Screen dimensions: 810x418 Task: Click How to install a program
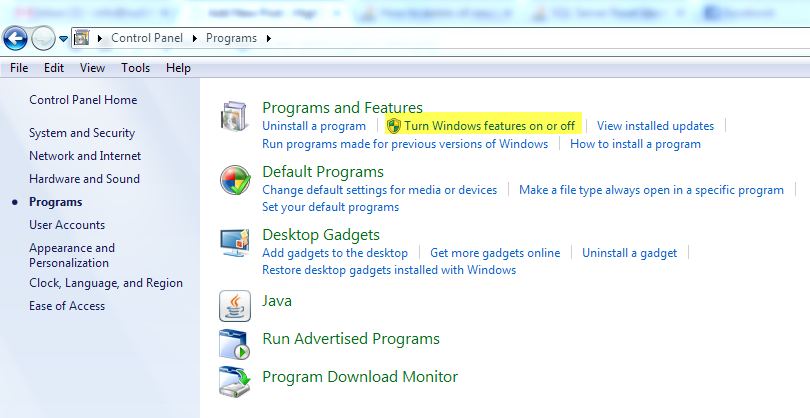tap(635, 144)
